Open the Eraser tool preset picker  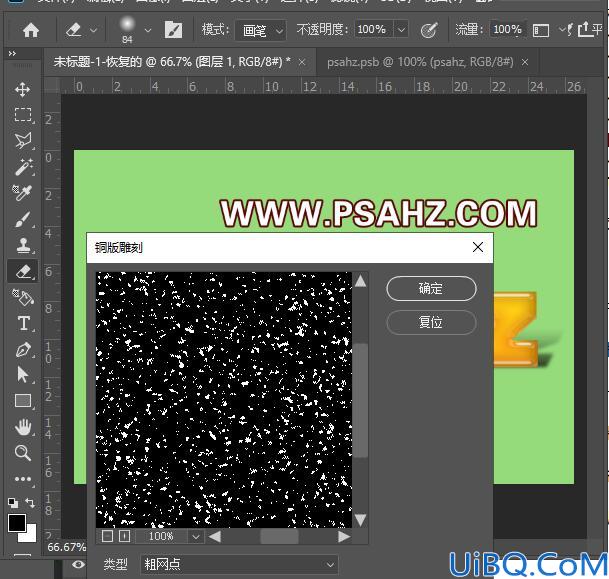81,30
